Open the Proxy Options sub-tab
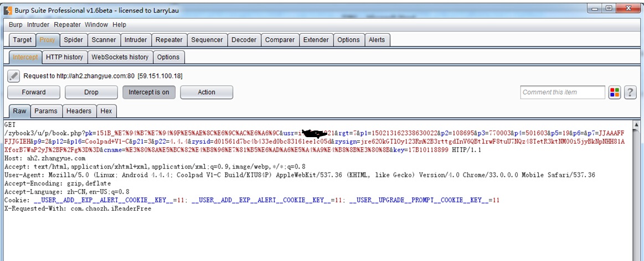The width and height of the screenshot is (644, 261). point(168,57)
